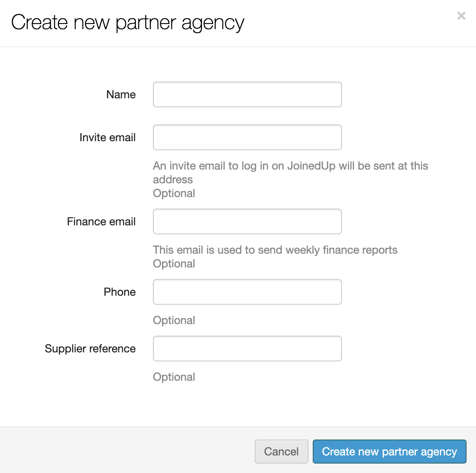Click the Name input field

point(247,94)
